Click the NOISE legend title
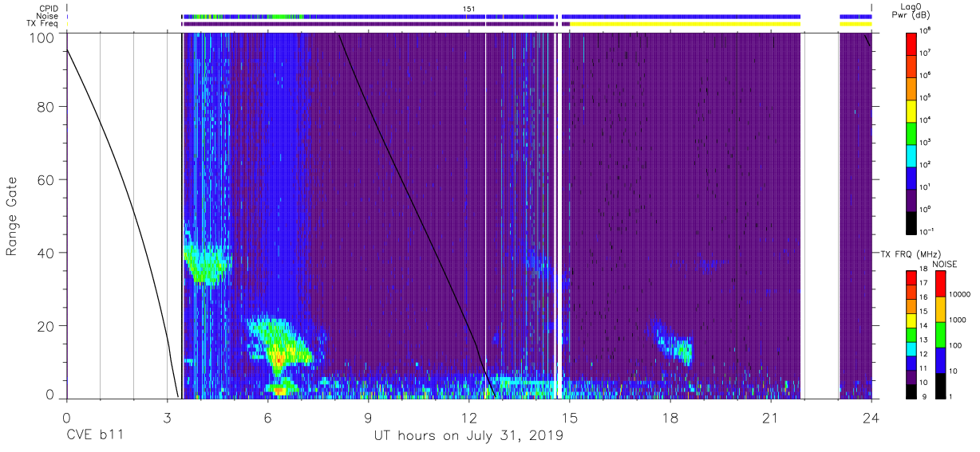 click(944, 262)
